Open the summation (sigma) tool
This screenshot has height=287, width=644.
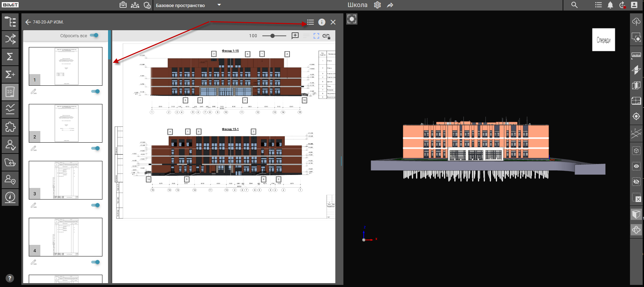click(x=10, y=57)
